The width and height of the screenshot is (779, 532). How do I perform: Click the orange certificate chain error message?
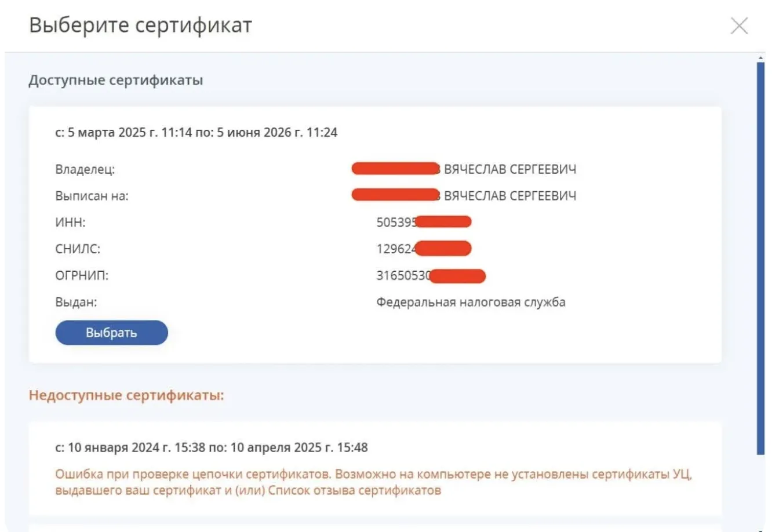(x=373, y=482)
